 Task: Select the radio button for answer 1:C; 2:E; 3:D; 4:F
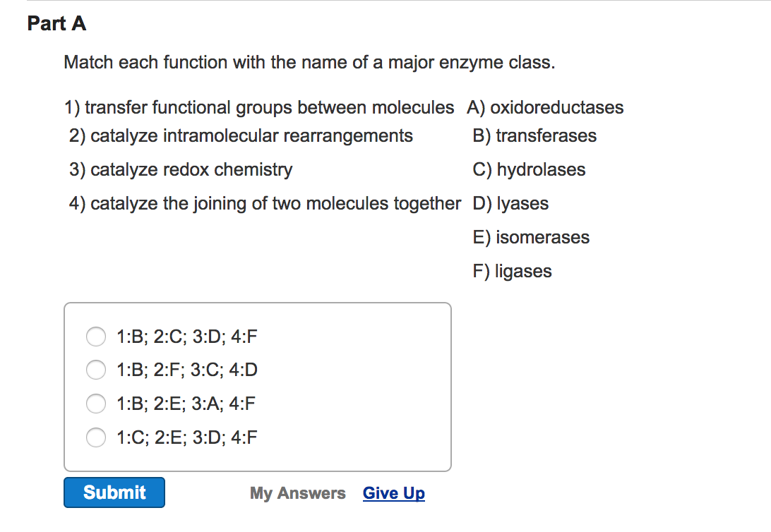point(96,437)
